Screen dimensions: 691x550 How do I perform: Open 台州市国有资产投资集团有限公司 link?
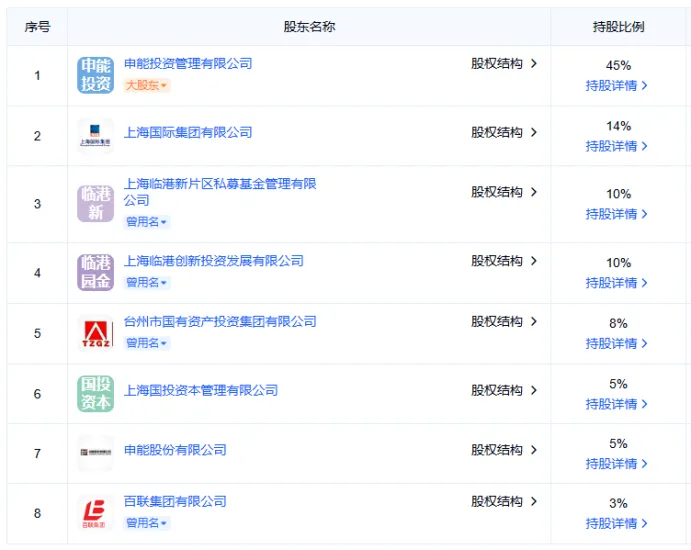point(220,321)
